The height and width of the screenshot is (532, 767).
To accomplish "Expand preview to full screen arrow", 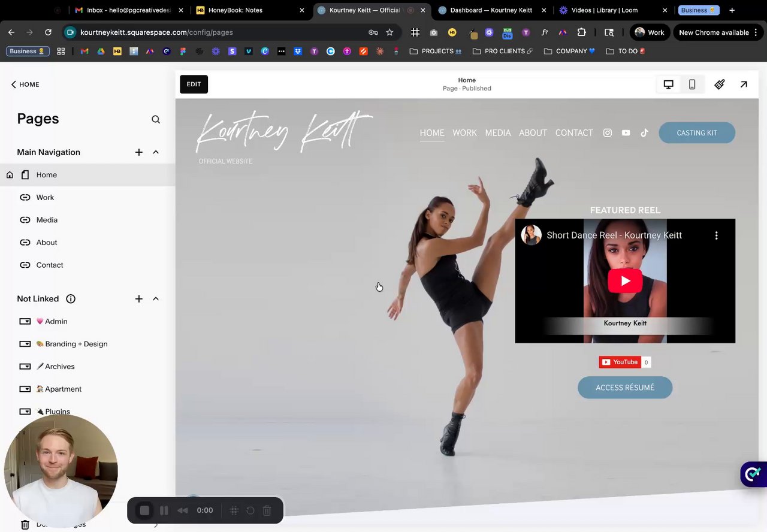I will tap(744, 84).
